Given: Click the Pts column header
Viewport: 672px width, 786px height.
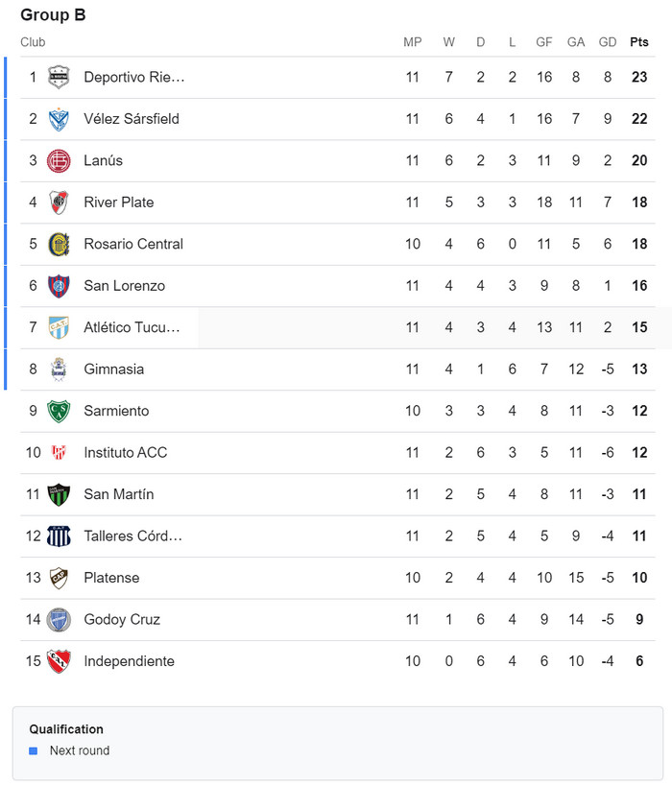Looking at the screenshot, I should coord(639,42).
